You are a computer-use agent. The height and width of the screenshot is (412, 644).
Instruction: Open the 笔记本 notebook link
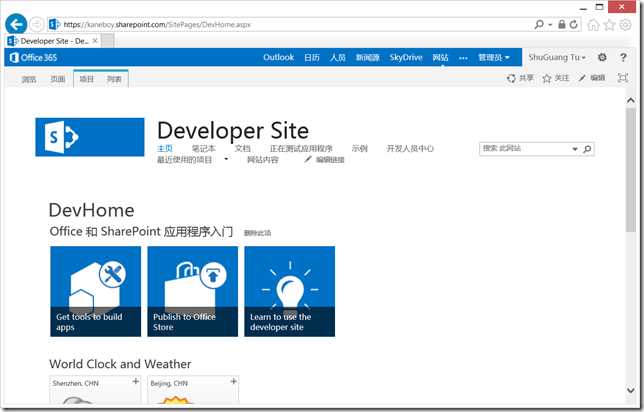click(204, 148)
